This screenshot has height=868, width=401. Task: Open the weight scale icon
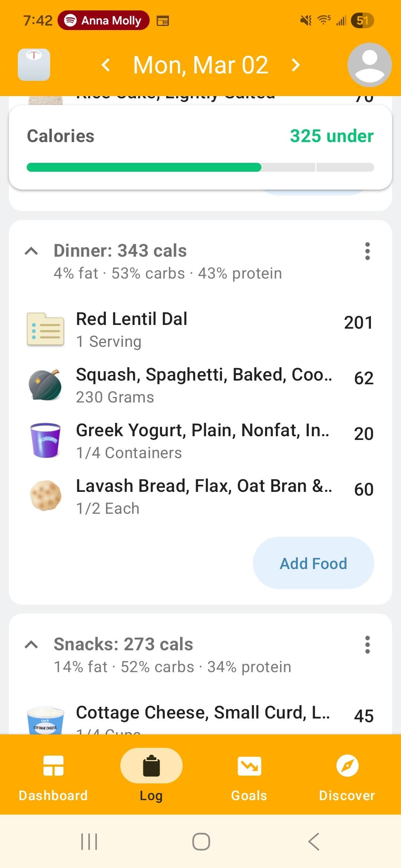tap(34, 65)
